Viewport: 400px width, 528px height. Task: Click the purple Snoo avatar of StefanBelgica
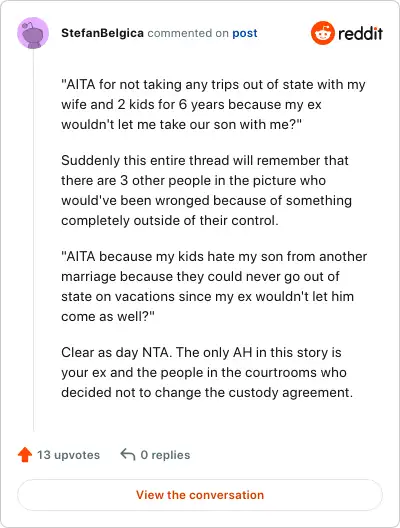[33, 33]
